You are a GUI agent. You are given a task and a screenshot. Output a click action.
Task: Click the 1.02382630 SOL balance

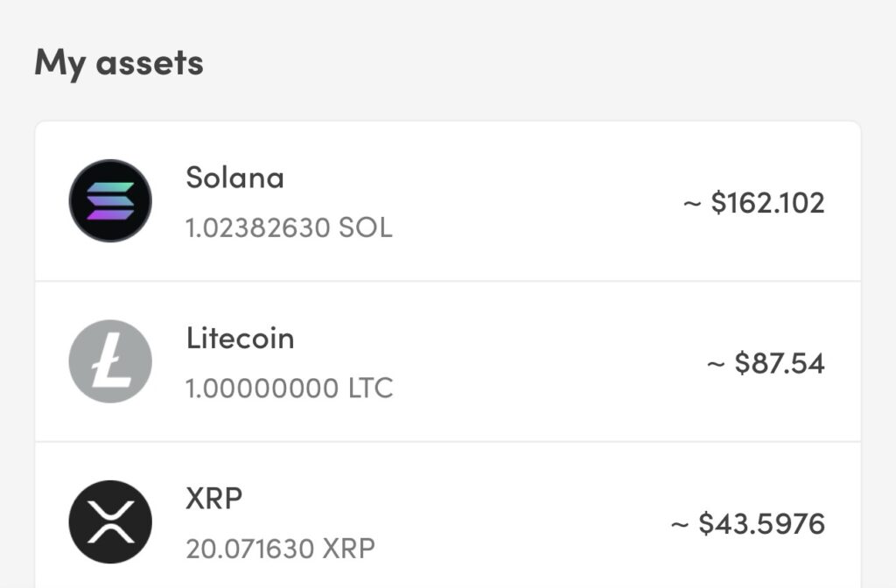click(x=289, y=228)
